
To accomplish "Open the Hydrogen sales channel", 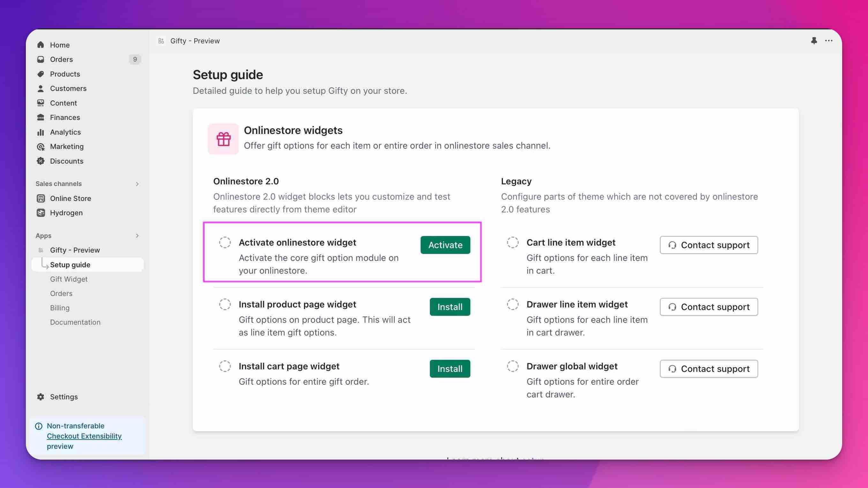I will (88, 213).
